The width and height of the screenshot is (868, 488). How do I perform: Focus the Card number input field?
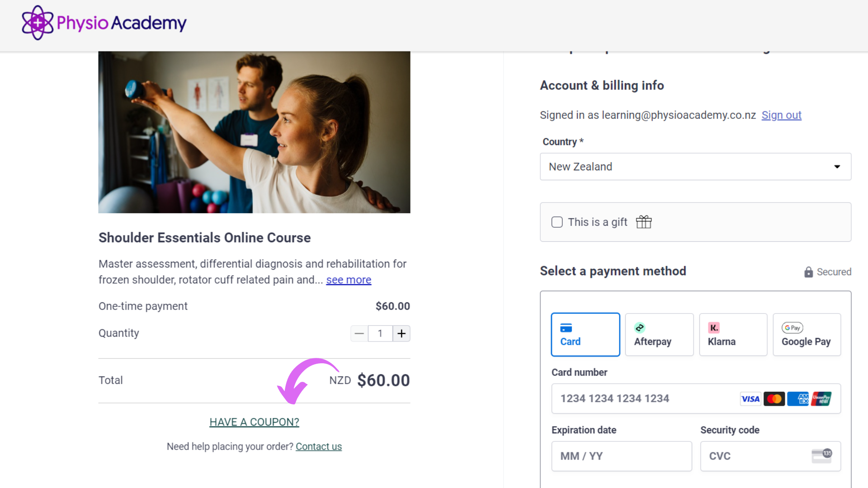tap(696, 399)
